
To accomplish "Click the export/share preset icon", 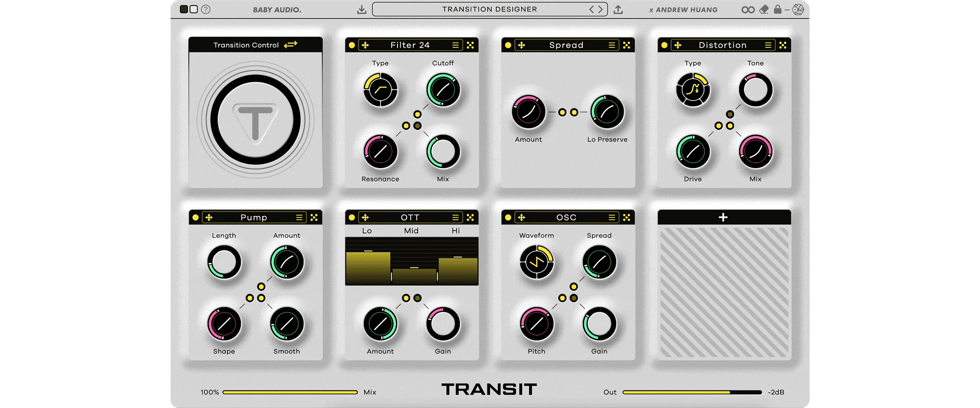I will (618, 10).
